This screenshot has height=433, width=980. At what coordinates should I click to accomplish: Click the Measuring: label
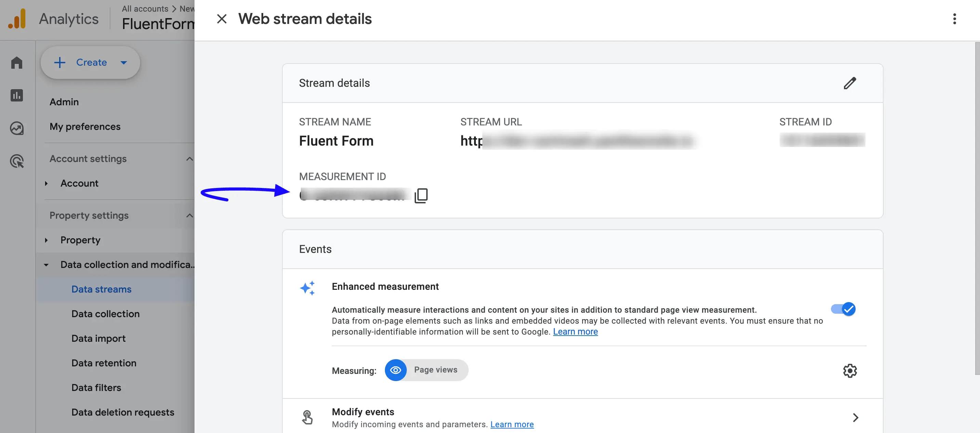pyautogui.click(x=354, y=370)
